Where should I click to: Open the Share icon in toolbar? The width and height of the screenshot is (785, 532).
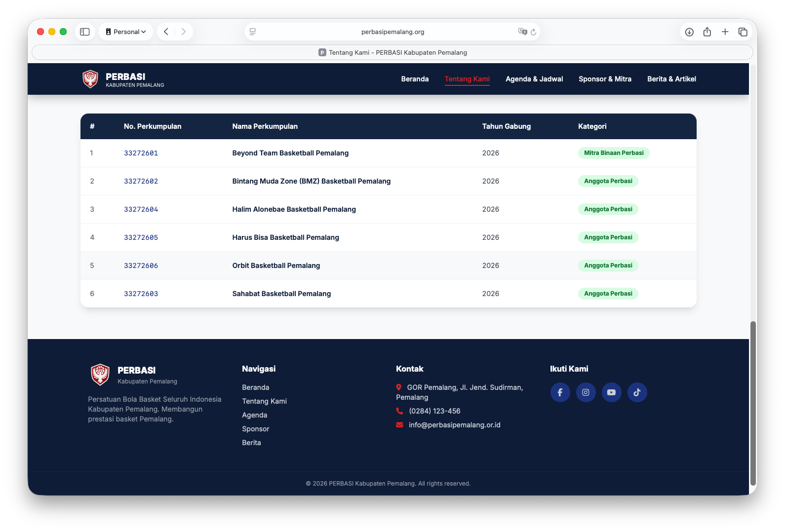pos(707,32)
